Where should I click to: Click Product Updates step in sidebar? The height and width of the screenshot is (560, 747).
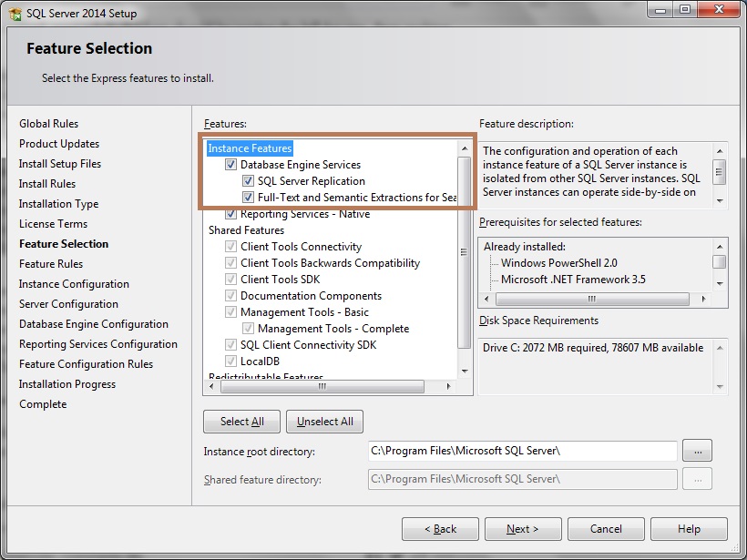pyautogui.click(x=59, y=144)
